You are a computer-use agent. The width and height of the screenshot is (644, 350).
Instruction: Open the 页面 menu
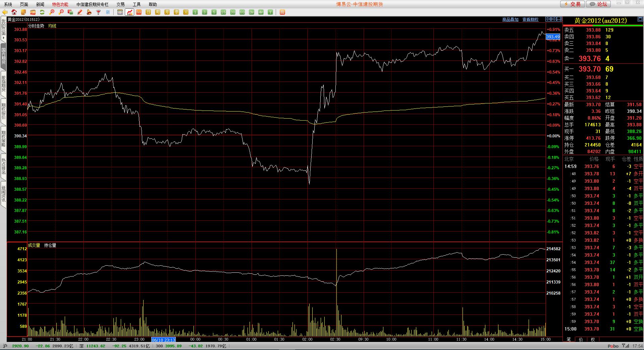tap(24, 4)
